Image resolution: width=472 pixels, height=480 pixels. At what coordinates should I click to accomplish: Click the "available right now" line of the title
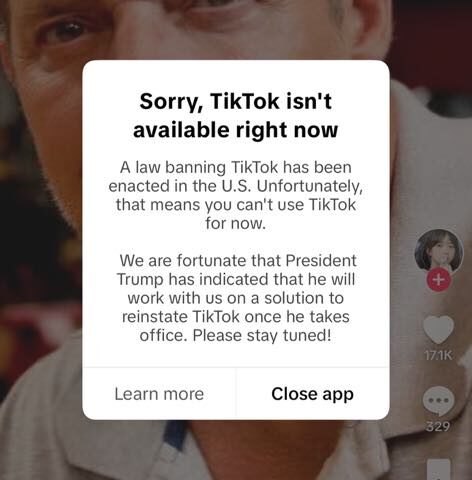pos(236,129)
